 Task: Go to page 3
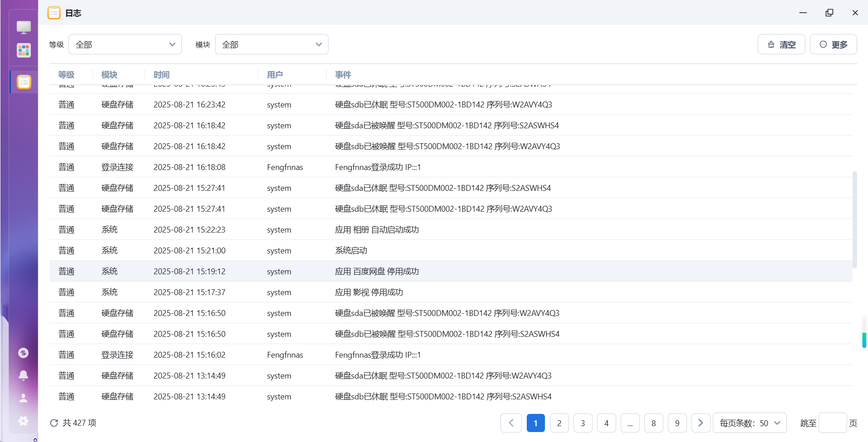(x=583, y=423)
